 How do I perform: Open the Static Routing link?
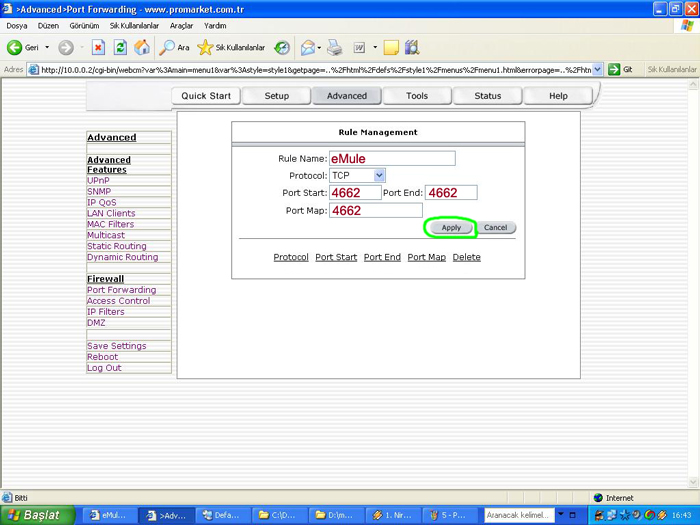(x=117, y=246)
